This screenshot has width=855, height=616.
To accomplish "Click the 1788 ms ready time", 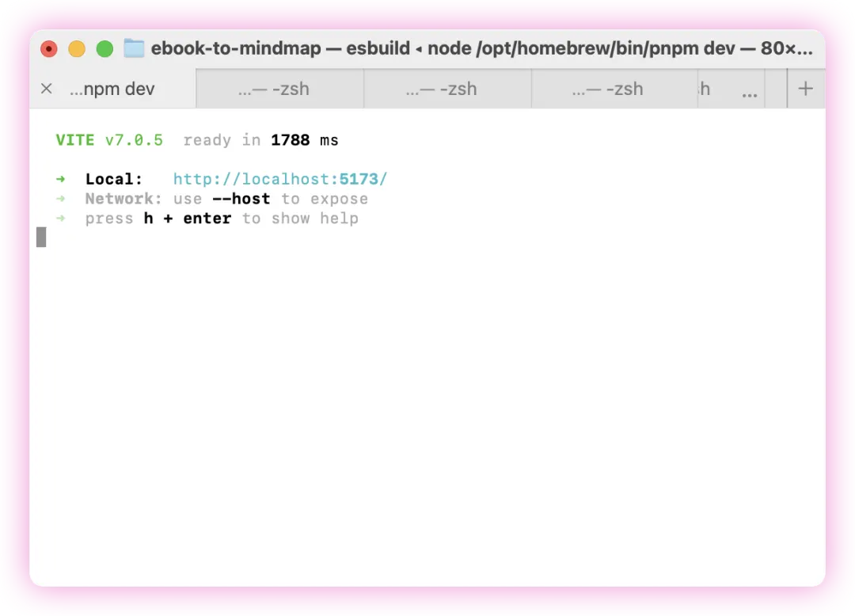I will pos(304,140).
